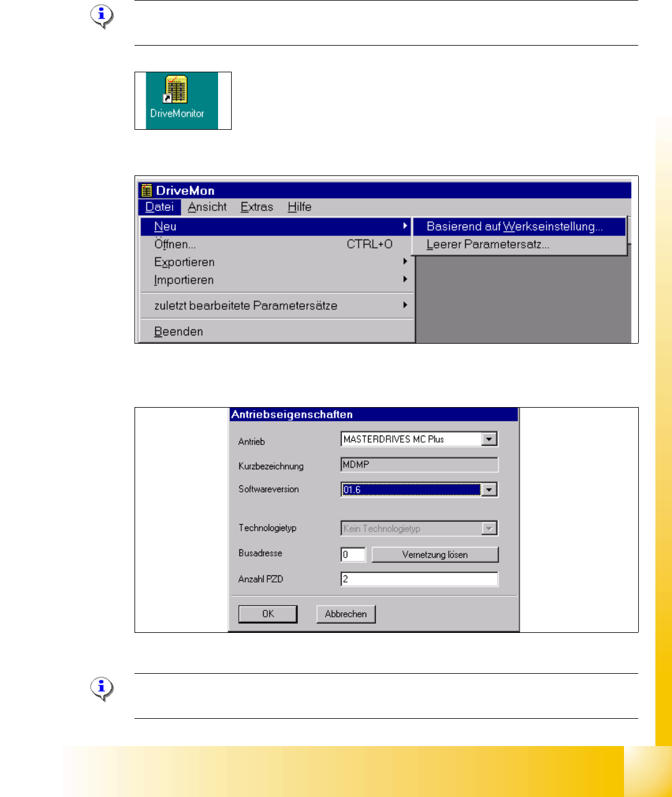Click the Abbrechen button
The image size is (672, 797).
point(346,614)
